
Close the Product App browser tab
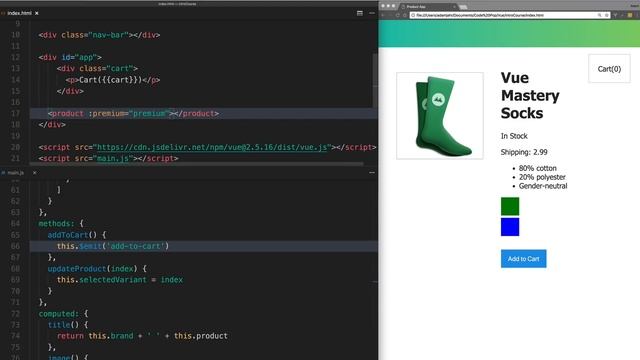[x=454, y=7]
